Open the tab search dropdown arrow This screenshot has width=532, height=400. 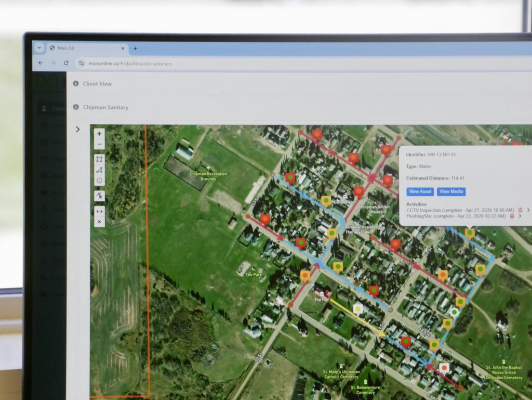coord(39,48)
